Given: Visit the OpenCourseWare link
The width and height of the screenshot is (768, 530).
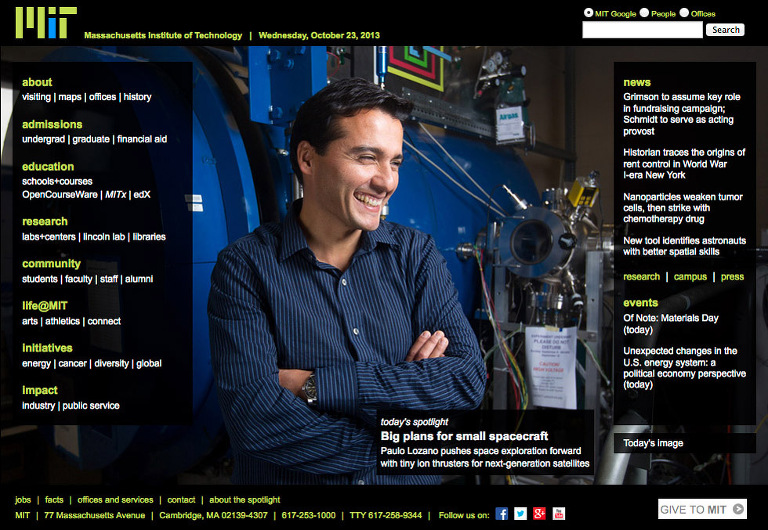Looking at the screenshot, I should pos(60,194).
